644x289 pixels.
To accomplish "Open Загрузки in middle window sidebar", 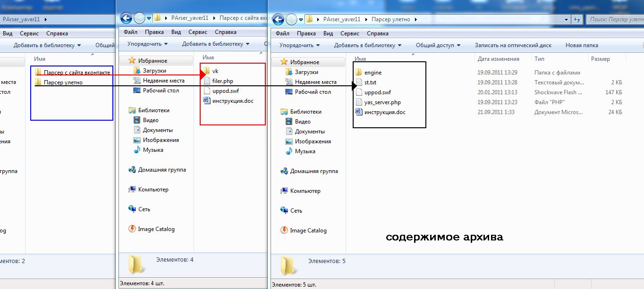I will pyautogui.click(x=150, y=71).
